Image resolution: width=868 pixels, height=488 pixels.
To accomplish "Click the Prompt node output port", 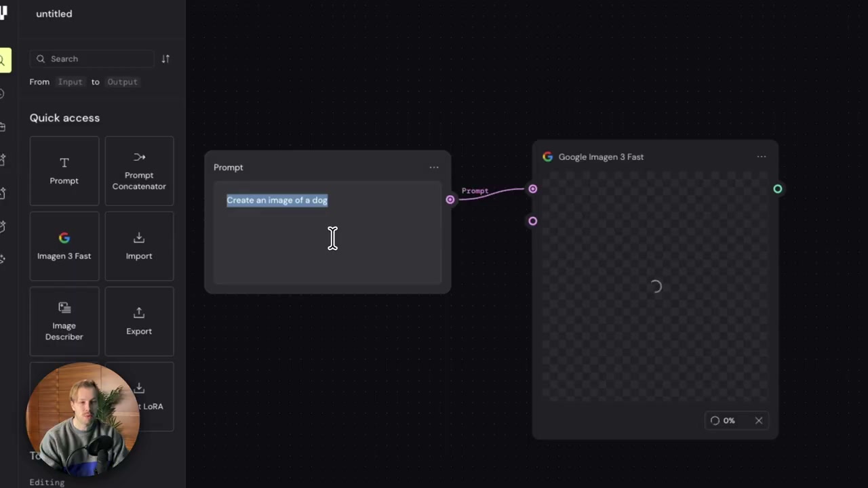I will pos(450,199).
